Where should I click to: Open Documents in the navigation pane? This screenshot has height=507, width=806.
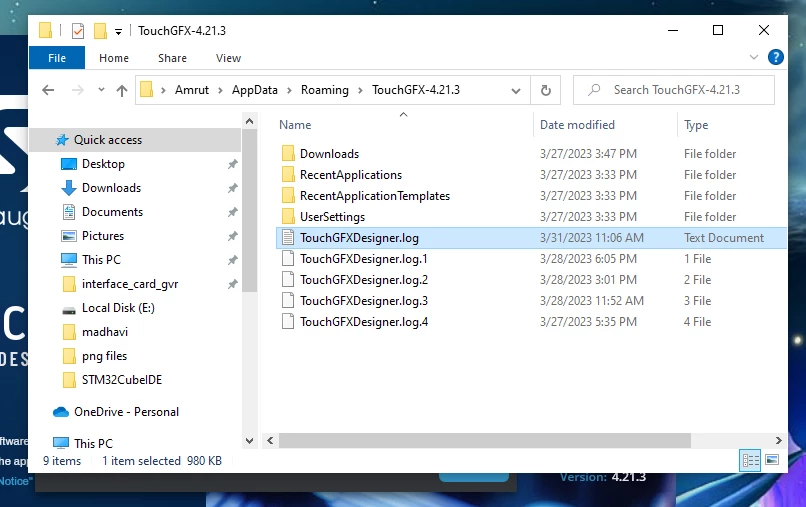tap(112, 212)
